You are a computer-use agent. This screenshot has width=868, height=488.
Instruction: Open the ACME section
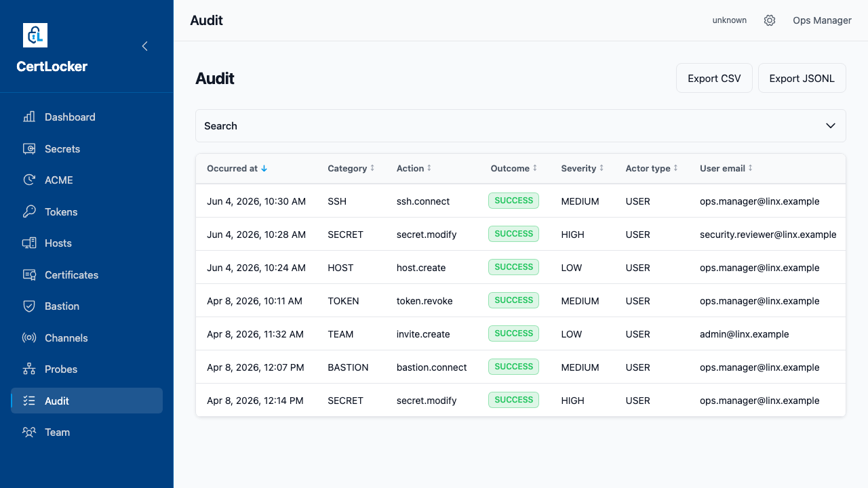coord(87,180)
